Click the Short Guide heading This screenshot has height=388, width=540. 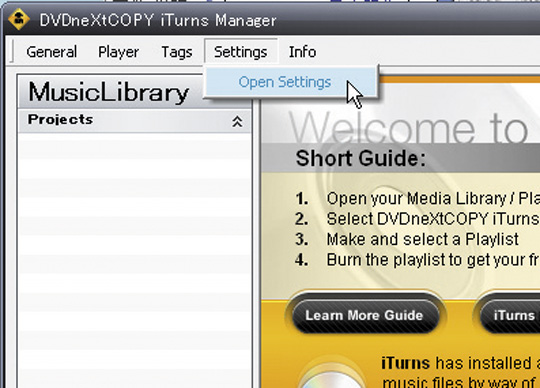361,158
